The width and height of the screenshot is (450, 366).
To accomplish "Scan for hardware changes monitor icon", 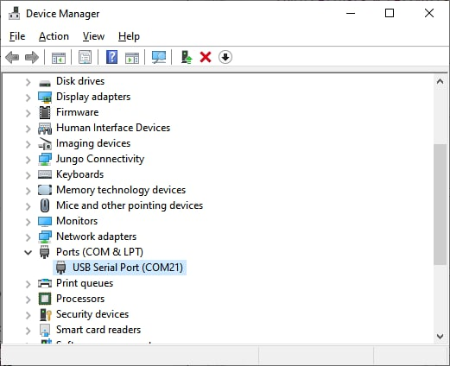I will click(x=159, y=57).
